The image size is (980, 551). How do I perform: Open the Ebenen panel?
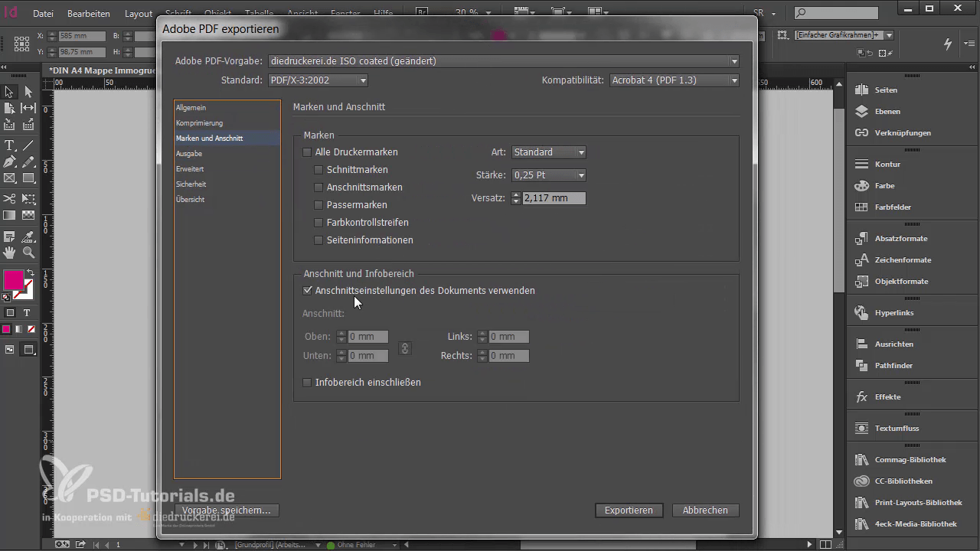click(887, 112)
